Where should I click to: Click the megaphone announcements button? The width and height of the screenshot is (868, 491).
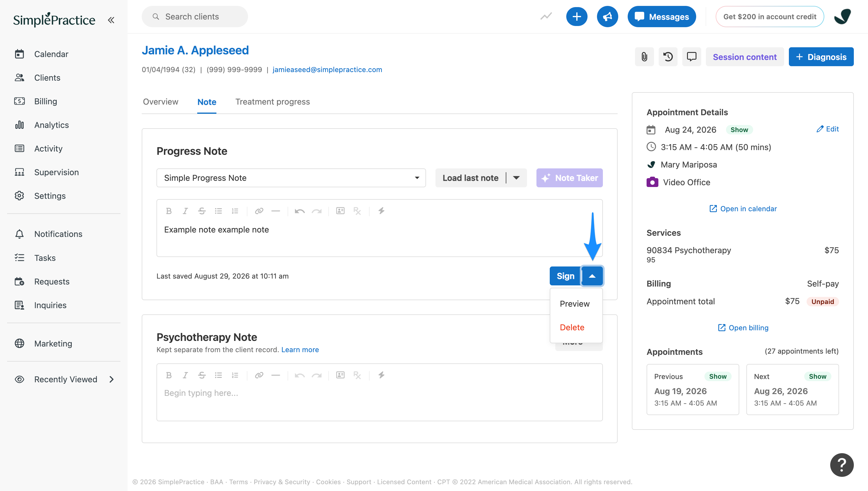(x=607, y=17)
